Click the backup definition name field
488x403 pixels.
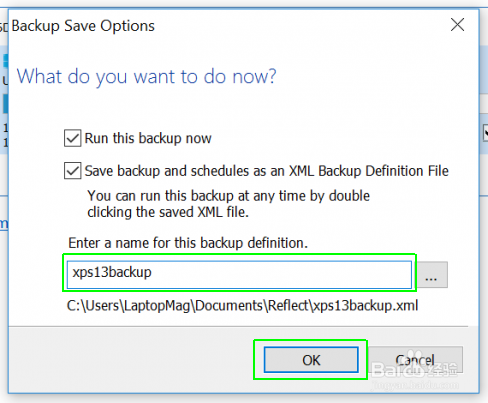click(239, 275)
